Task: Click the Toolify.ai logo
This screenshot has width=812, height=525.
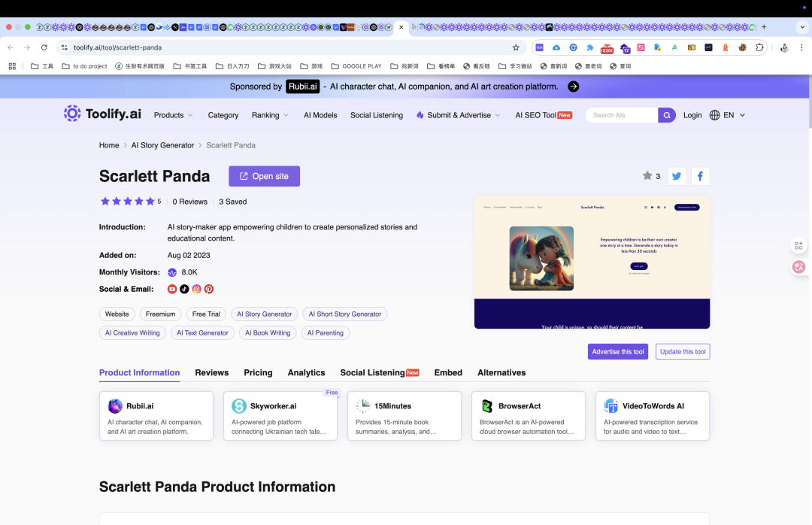Action: (x=102, y=114)
